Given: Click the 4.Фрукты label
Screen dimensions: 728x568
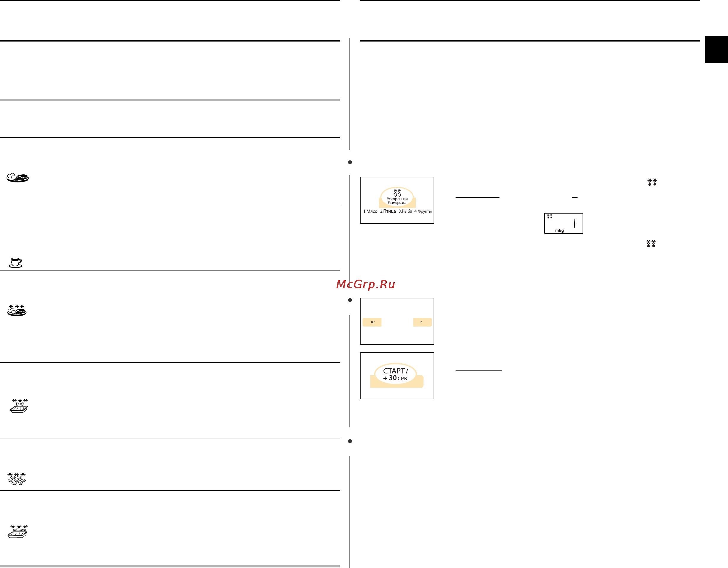Looking at the screenshot, I should (423, 211).
